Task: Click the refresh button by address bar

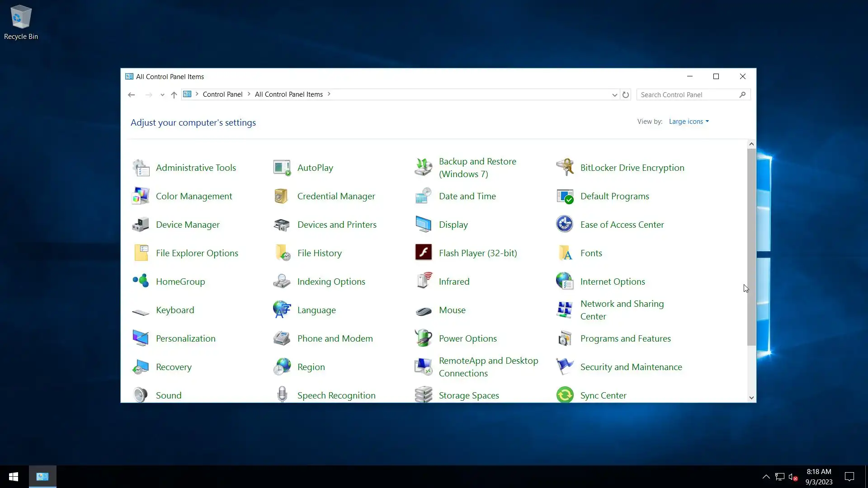Action: [x=626, y=95]
